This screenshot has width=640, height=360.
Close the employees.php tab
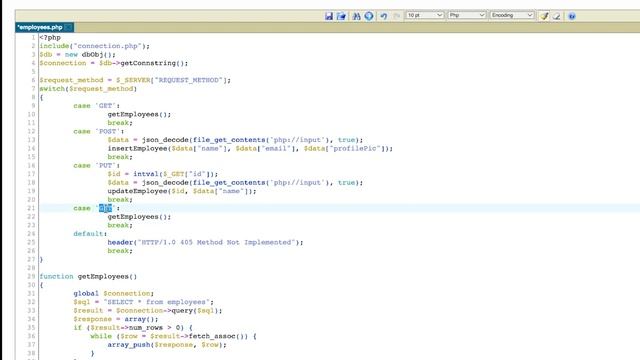[x=69, y=27]
